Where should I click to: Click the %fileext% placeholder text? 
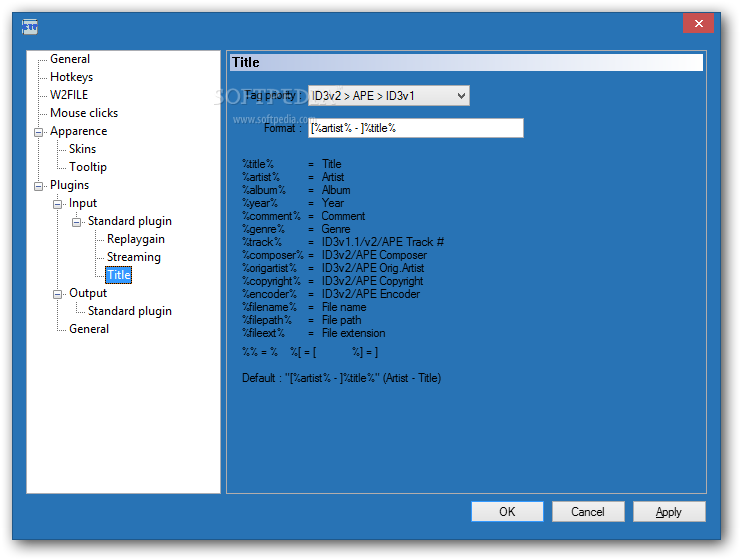[264, 333]
